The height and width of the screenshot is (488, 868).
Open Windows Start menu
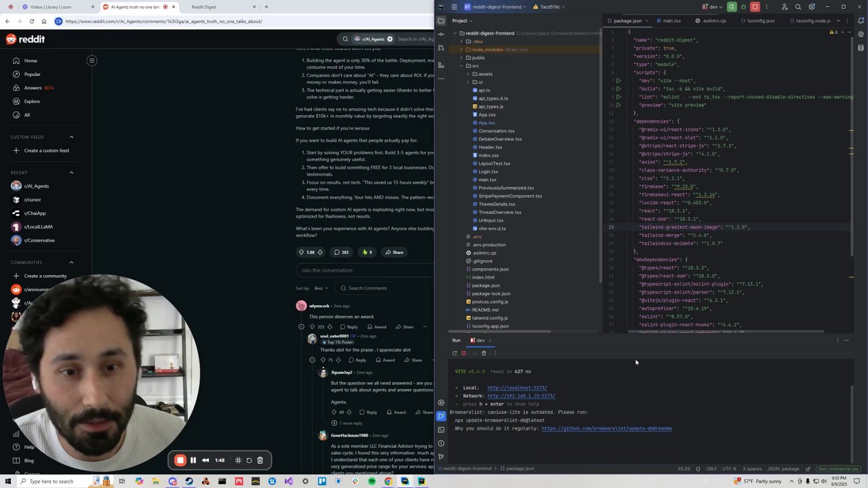(8, 481)
